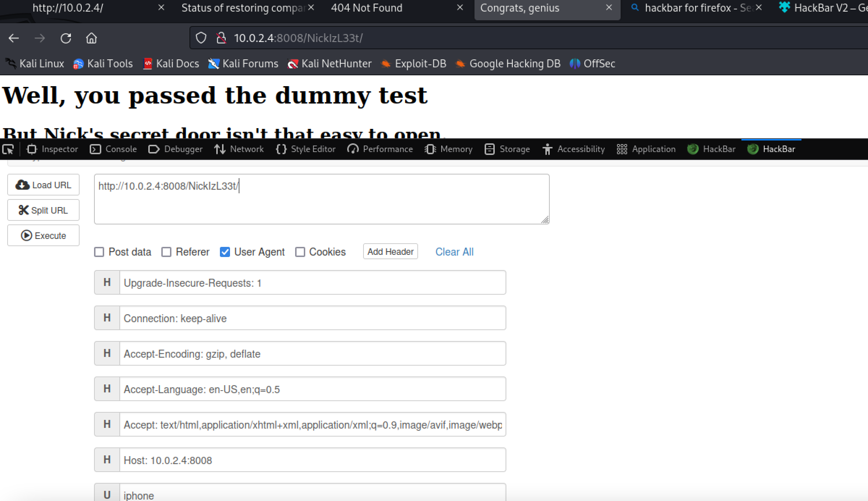Go to the Firefox home page icon
Screen dimensions: 868x501
[x=92, y=38]
